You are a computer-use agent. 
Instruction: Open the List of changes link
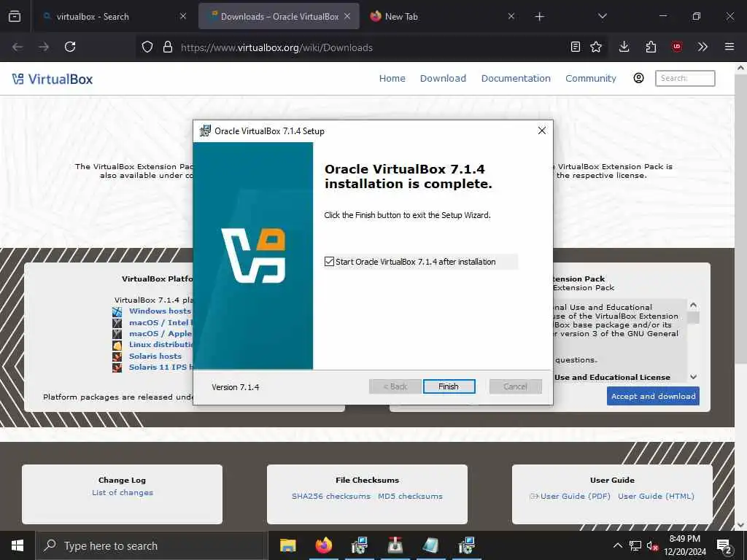pyautogui.click(x=123, y=492)
